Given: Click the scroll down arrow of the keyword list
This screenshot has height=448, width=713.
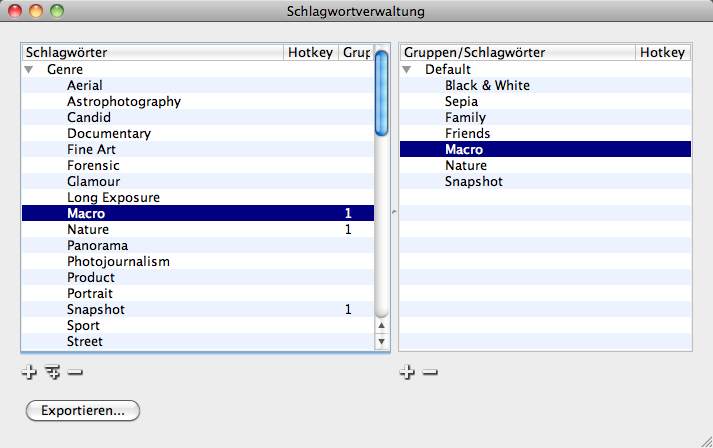Looking at the screenshot, I should point(381,342).
